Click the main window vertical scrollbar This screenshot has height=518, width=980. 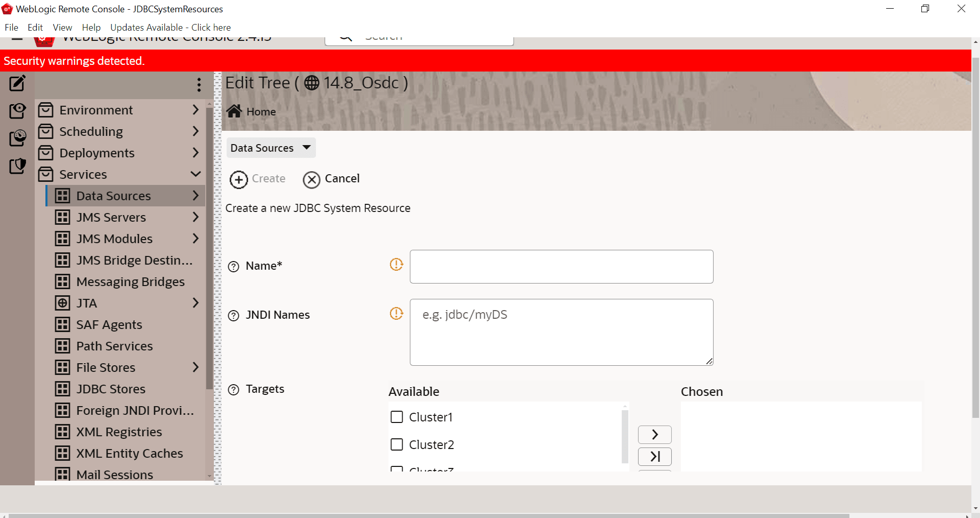(x=975, y=238)
